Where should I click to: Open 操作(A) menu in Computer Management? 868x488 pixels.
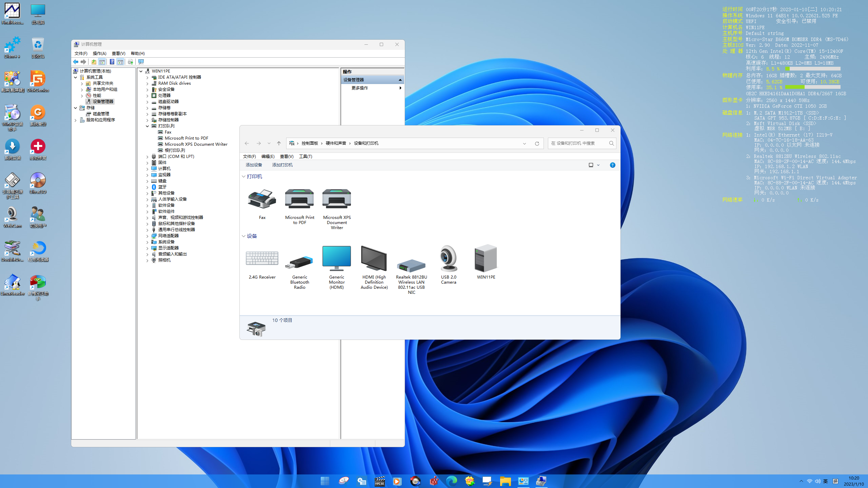coord(99,54)
